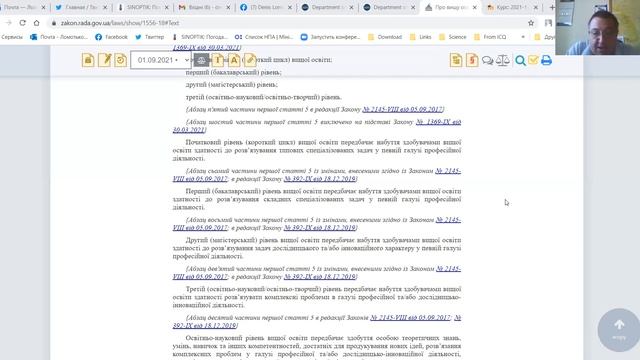
Task: Open № 392-IX link in Абзац сьомий note
Action: click(x=320, y=179)
